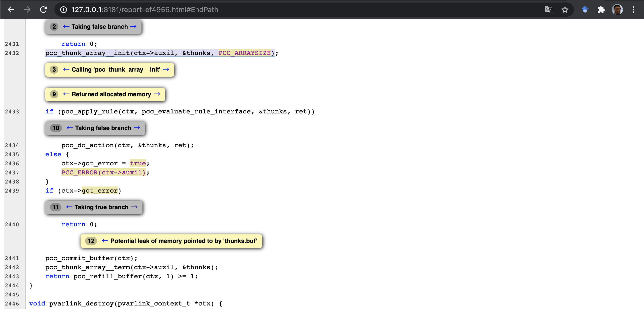The width and height of the screenshot is (644, 309).
Task: Click right arrow on 'Returned allocated memory'
Action: click(x=157, y=94)
